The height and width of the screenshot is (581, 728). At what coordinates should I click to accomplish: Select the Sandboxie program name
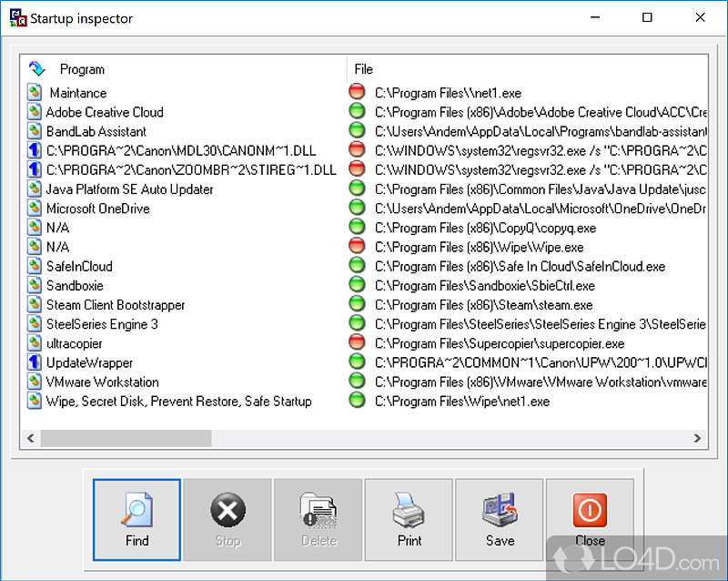(75, 286)
